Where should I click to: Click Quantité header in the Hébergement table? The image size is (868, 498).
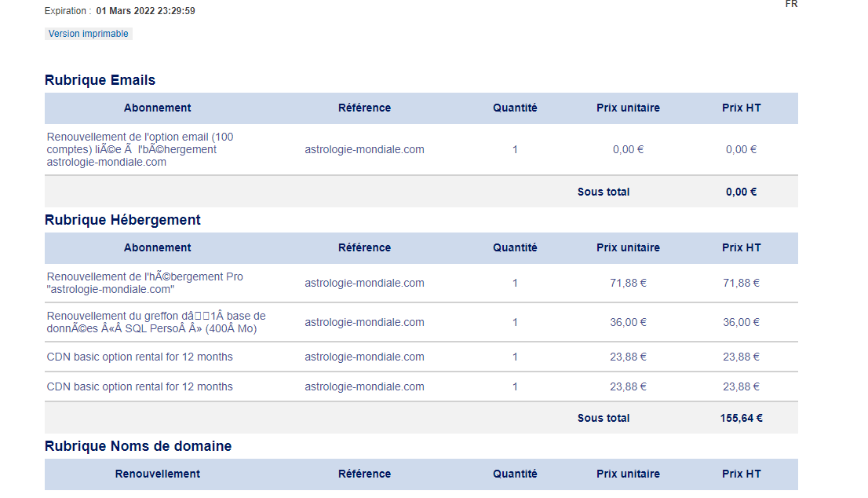(x=515, y=248)
